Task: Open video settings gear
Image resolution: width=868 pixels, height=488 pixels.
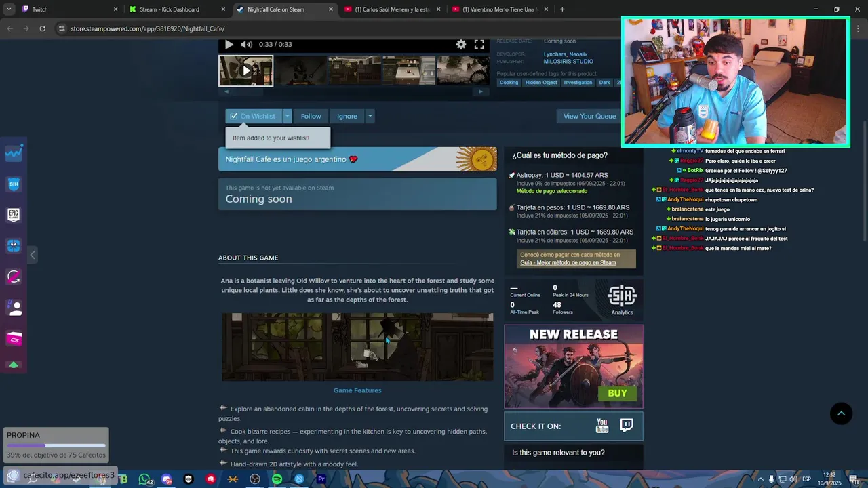Action: coord(461,44)
